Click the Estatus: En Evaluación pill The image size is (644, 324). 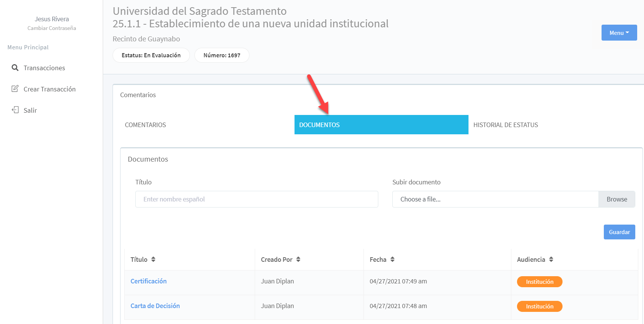tap(151, 55)
